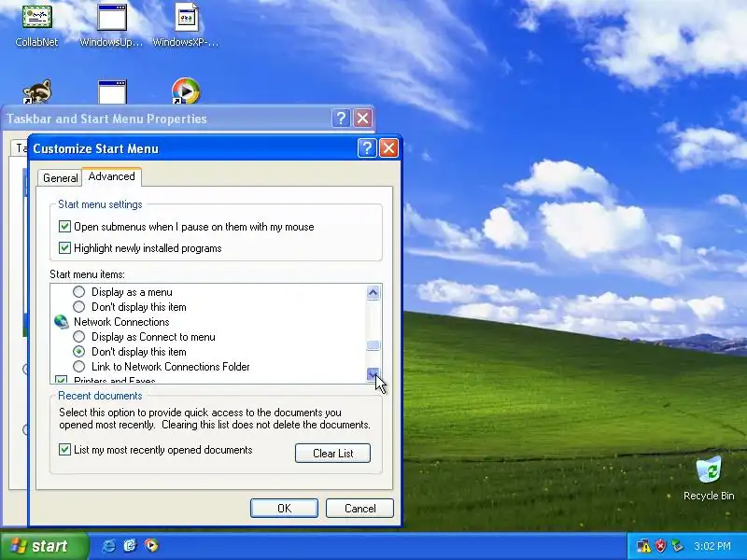Open the CollabNet desktop icon
The width and height of the screenshot is (747, 560).
click(x=36, y=25)
